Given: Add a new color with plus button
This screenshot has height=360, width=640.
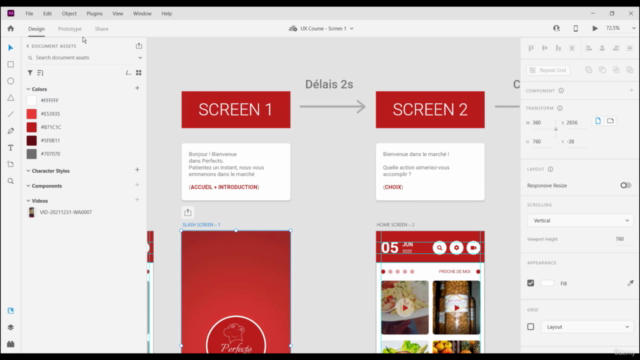Looking at the screenshot, I should click(137, 88).
